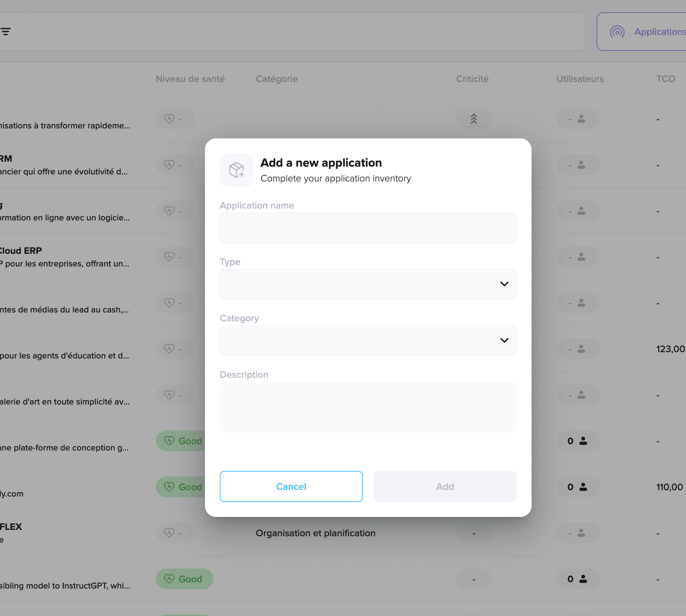Click the health heart icon on the CRM row
Image resolution: width=686 pixels, height=616 pixels.
pyautogui.click(x=169, y=164)
